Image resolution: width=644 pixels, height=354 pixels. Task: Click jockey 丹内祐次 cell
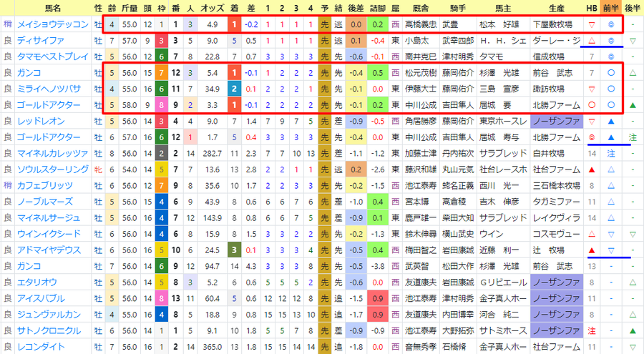(458, 154)
